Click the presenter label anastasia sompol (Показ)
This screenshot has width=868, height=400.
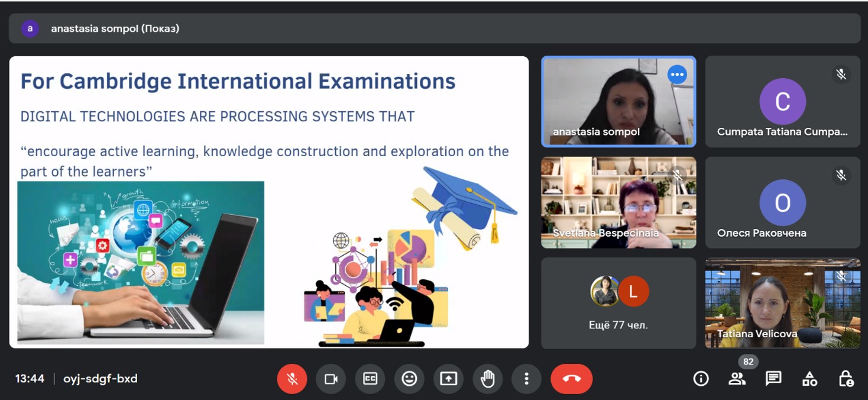[115, 28]
